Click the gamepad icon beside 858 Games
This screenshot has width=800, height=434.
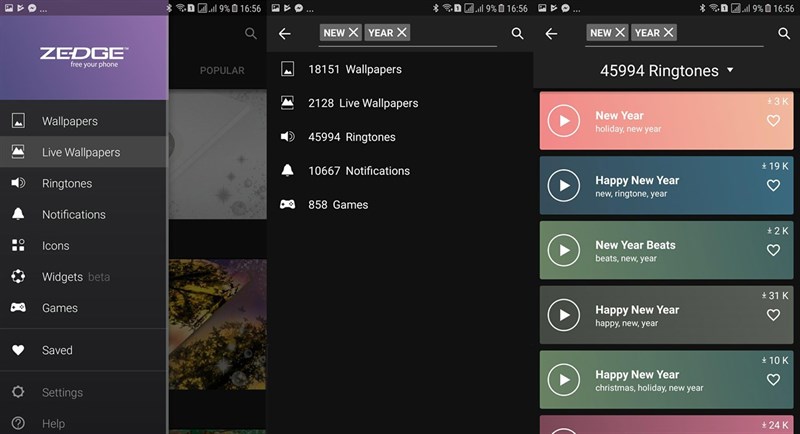click(x=287, y=205)
